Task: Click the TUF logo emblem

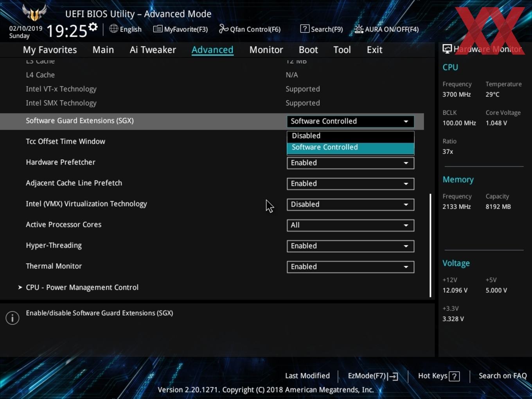Action: point(34,12)
